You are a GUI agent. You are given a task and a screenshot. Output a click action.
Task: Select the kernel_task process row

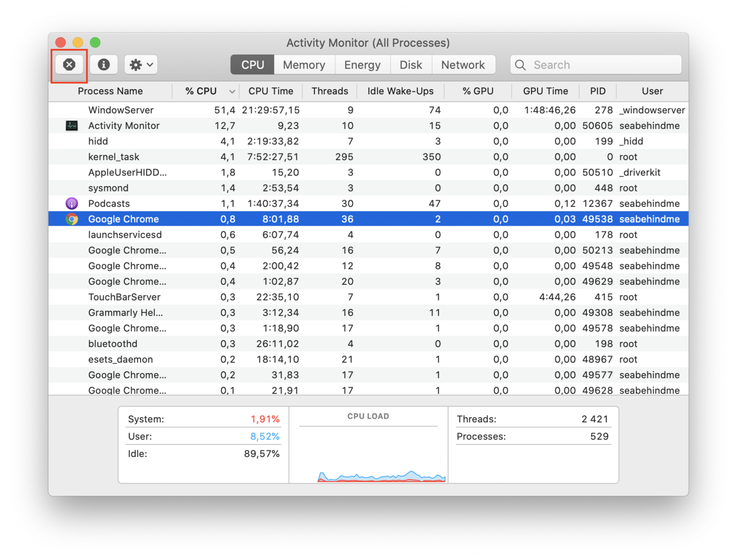220,156
